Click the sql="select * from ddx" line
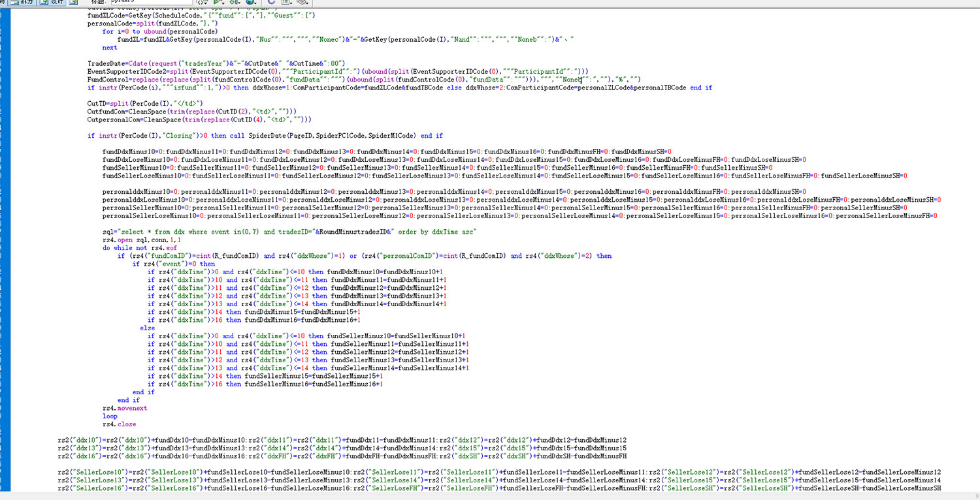This screenshot has width=980, height=500. coord(290,232)
